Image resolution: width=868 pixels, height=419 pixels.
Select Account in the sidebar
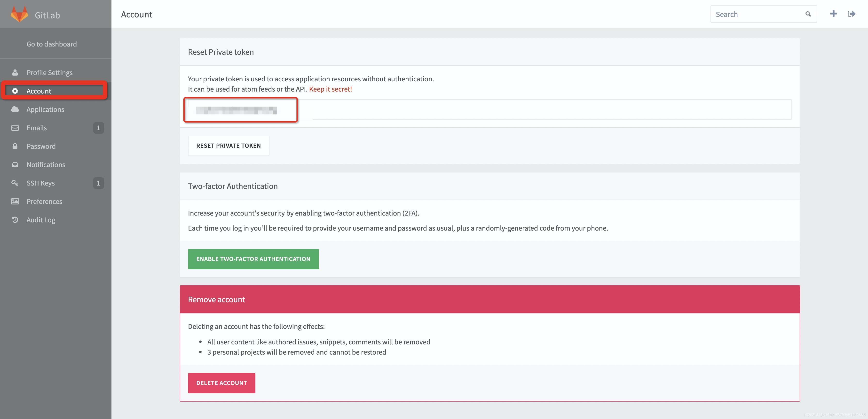pos(55,91)
